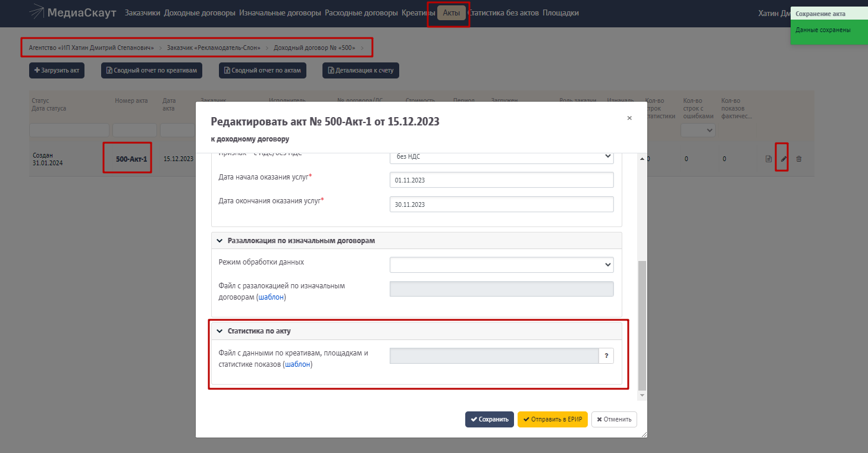This screenshot has width=868, height=453.
Task: Click the pencil edit icon in act row
Action: click(784, 159)
